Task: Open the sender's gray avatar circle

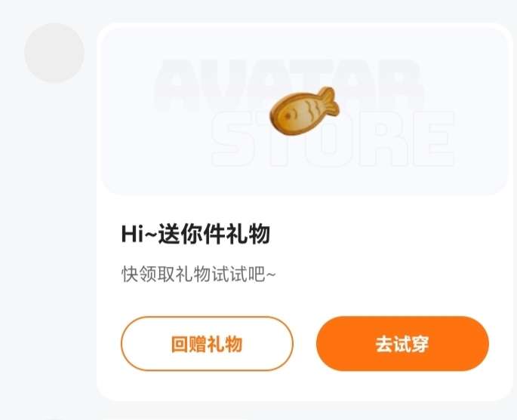Action: (x=54, y=53)
